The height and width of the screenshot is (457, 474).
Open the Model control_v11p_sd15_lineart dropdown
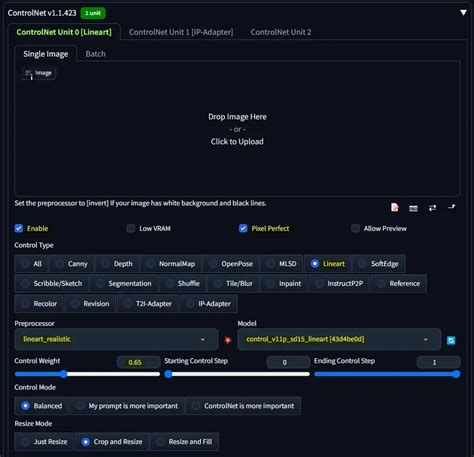click(339, 339)
